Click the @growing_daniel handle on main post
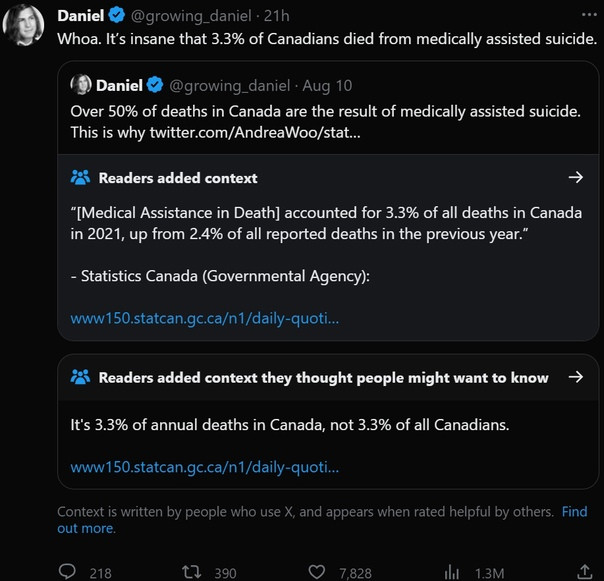 (188, 15)
